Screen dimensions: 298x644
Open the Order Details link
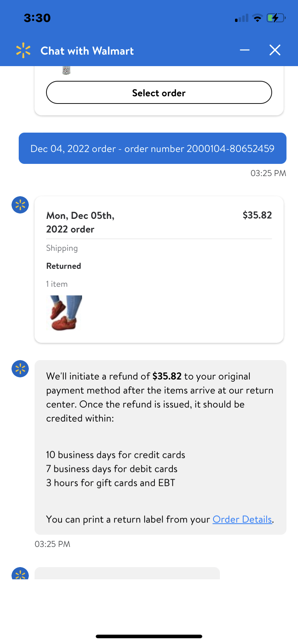pyautogui.click(x=242, y=519)
